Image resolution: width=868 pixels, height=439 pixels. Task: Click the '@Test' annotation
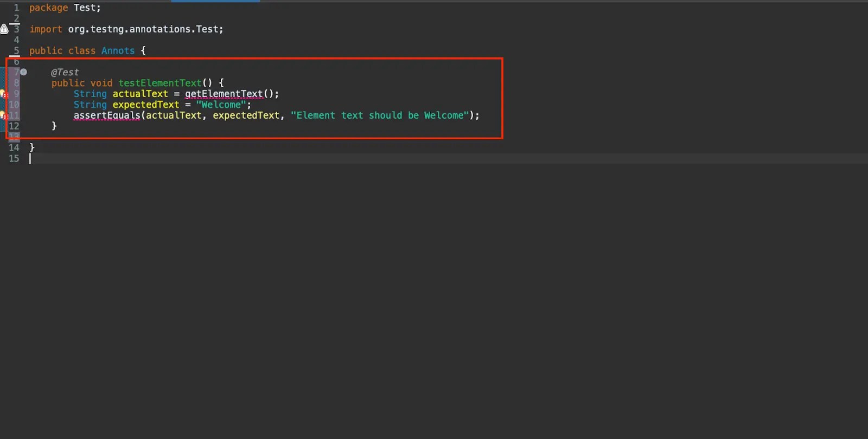pyautogui.click(x=65, y=72)
